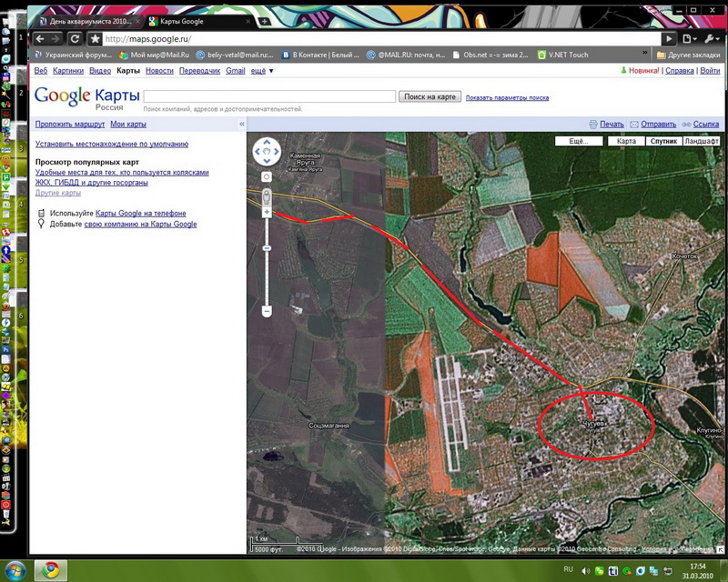Open the Новости link in top menu
Image resolution: width=728 pixels, height=582 pixels.
pyautogui.click(x=159, y=70)
